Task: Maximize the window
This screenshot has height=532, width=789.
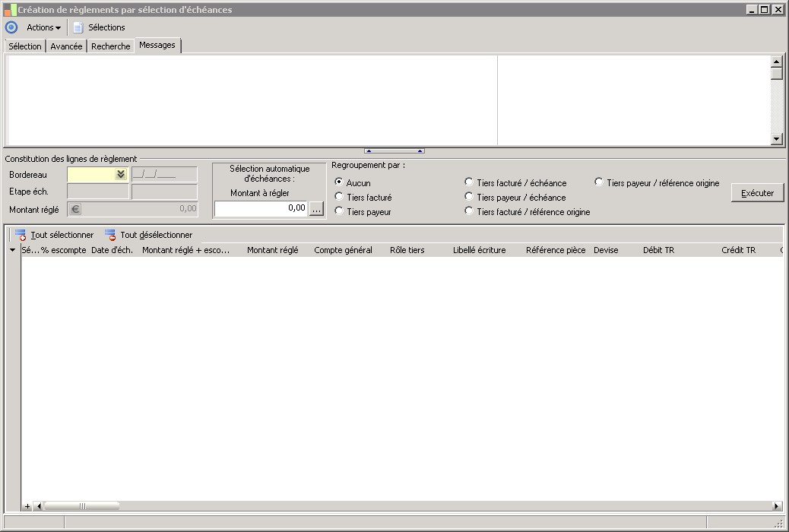Action: 764,10
